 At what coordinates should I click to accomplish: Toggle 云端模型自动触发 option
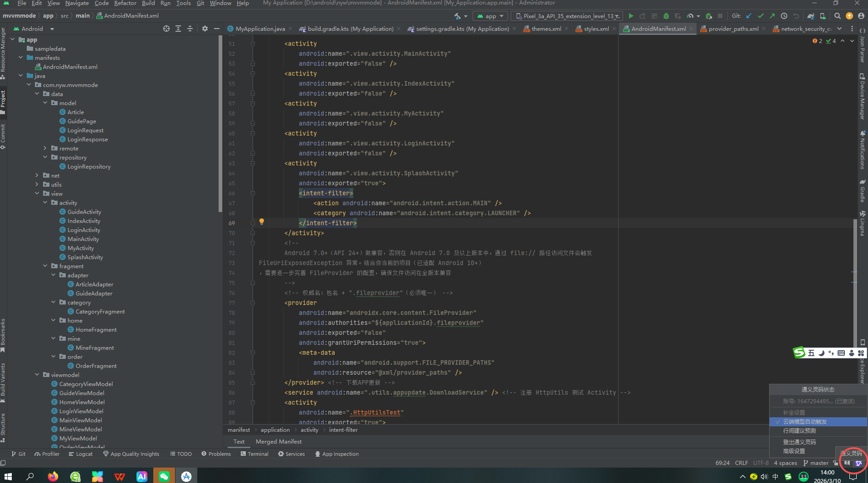(x=818, y=421)
